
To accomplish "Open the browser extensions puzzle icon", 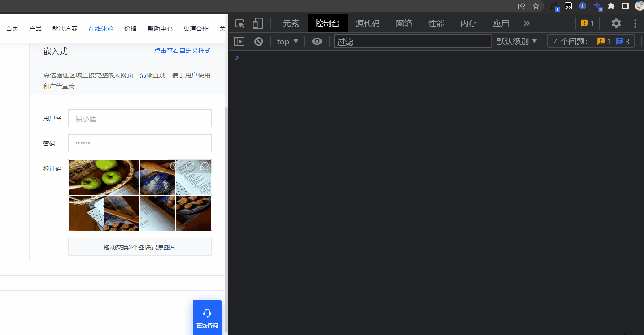I will (x=611, y=6).
